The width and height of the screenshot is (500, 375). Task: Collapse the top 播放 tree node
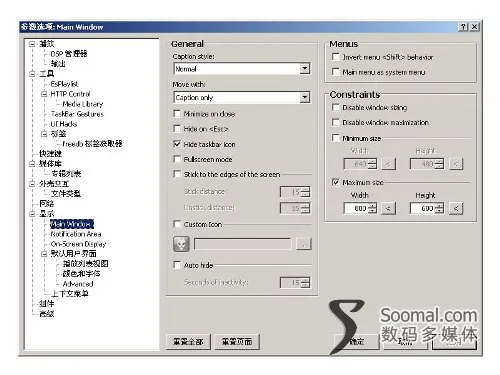[32, 44]
